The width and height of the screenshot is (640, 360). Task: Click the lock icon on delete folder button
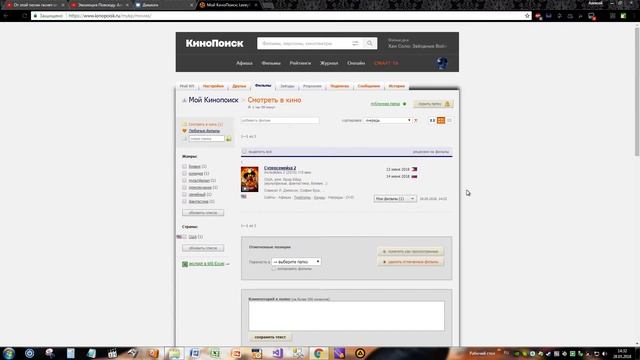[447, 104]
